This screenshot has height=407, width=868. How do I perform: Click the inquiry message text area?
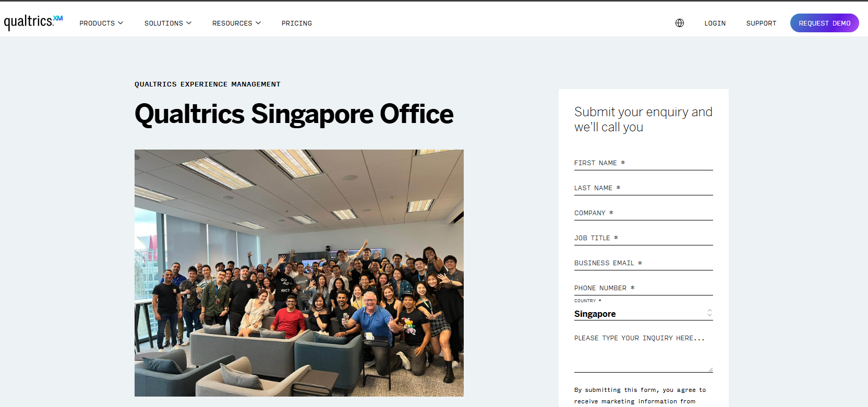pos(643,350)
